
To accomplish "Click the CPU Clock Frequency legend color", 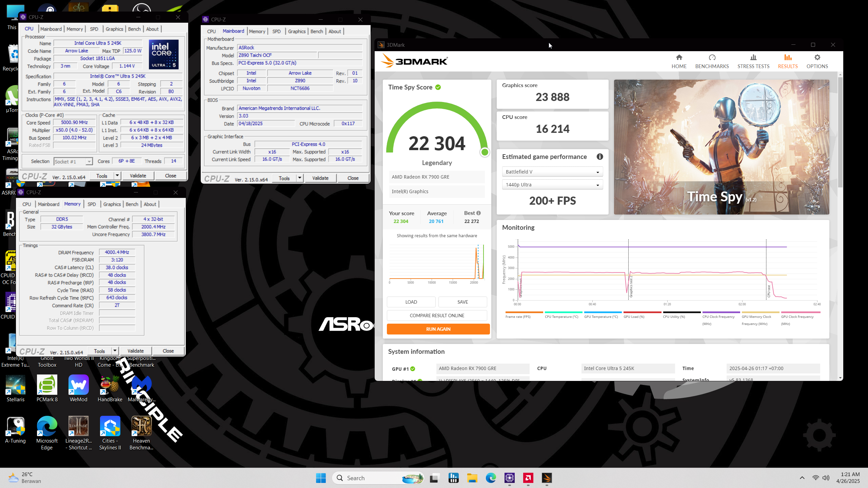I will coord(722,312).
